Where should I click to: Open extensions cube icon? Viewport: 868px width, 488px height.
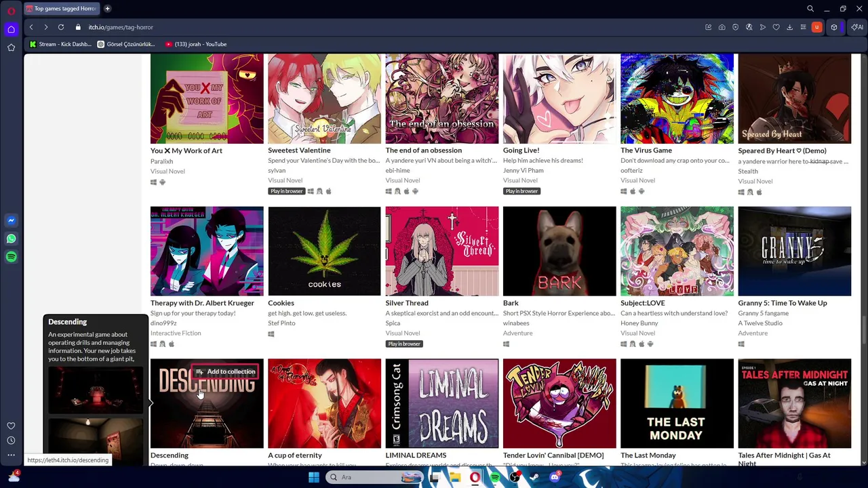[x=834, y=27]
